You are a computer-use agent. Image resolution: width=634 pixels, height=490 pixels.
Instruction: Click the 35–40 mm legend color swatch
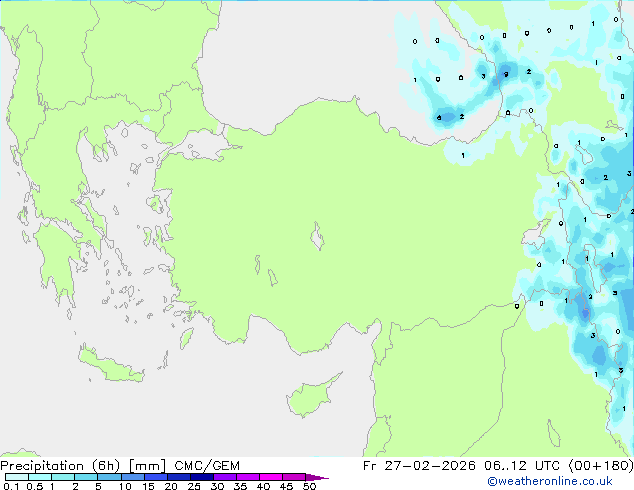pos(248,477)
